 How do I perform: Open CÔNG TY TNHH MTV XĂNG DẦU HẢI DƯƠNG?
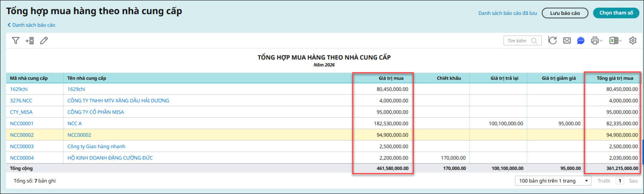pyautogui.click(x=118, y=100)
